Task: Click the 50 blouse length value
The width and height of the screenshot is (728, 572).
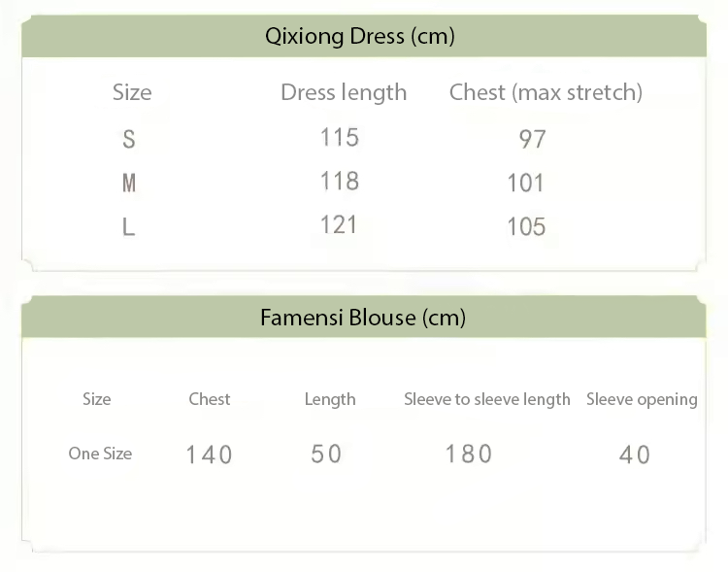Action: click(327, 454)
